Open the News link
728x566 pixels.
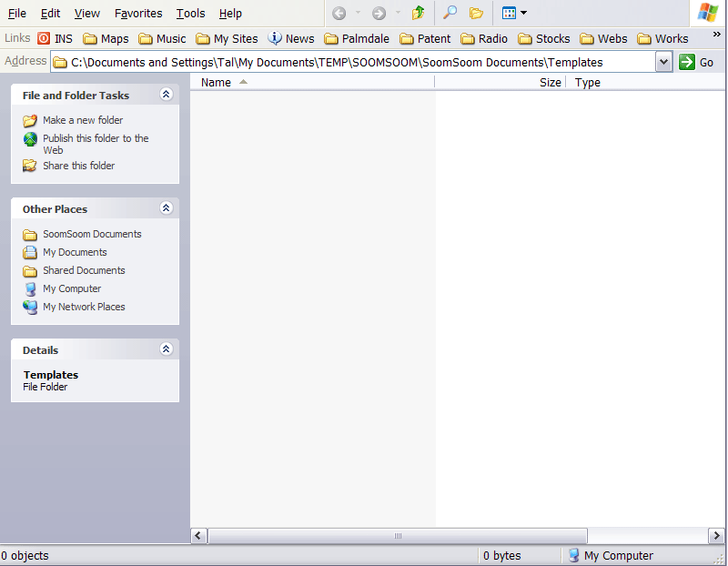coord(291,38)
